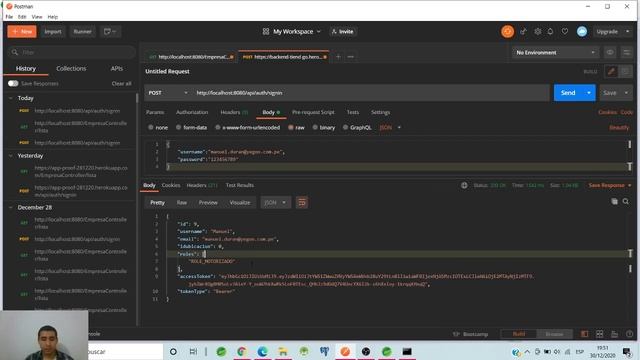Open the Params request tab
640x360 pixels.
point(155,112)
